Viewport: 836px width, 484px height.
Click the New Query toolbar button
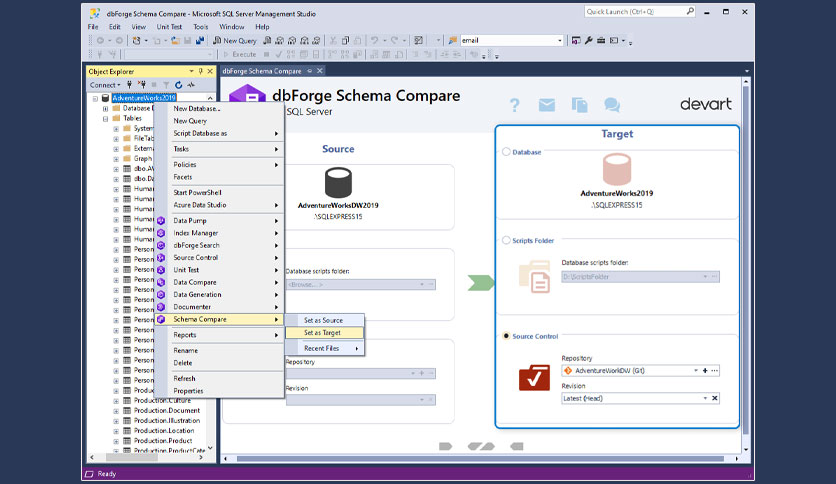235,41
